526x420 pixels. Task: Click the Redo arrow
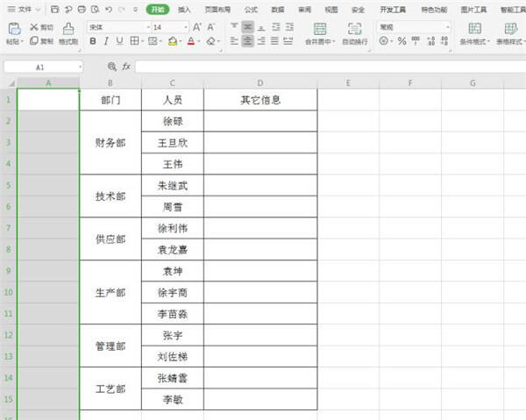122,10
